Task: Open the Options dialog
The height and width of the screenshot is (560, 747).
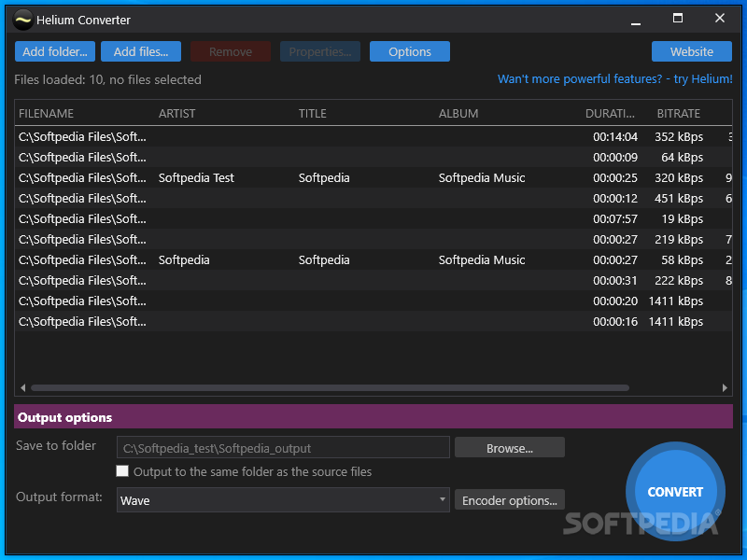Action: (x=409, y=51)
